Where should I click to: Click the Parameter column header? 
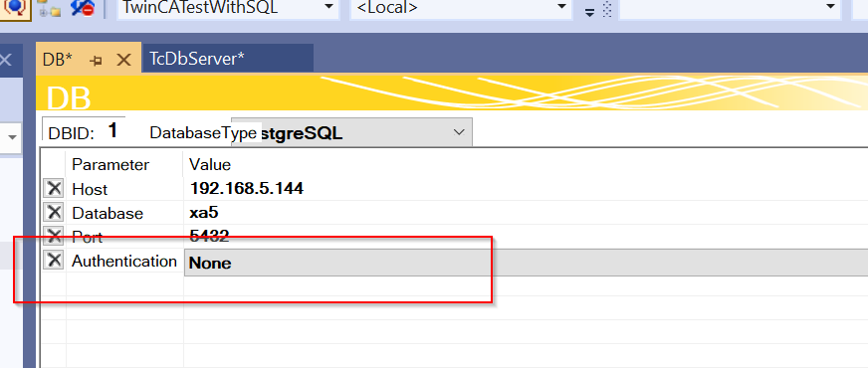[x=110, y=164]
